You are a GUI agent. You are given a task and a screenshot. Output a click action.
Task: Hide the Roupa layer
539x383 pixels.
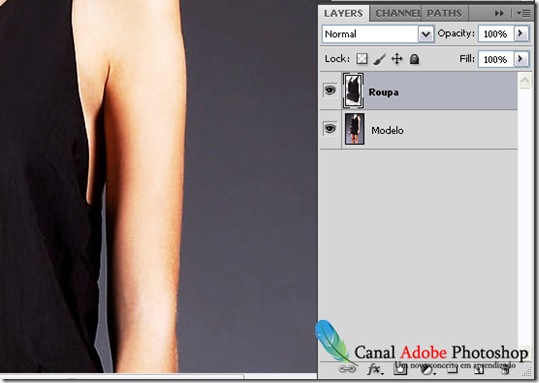(x=330, y=91)
